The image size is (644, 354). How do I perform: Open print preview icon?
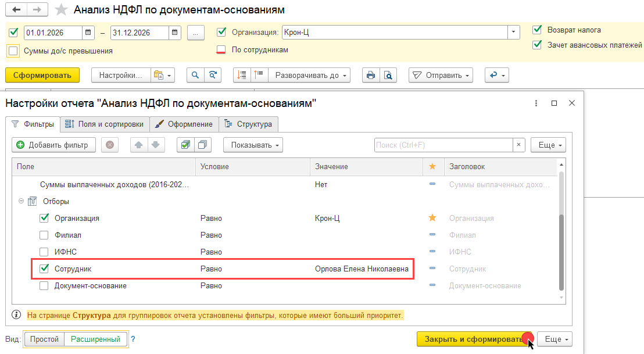click(388, 76)
